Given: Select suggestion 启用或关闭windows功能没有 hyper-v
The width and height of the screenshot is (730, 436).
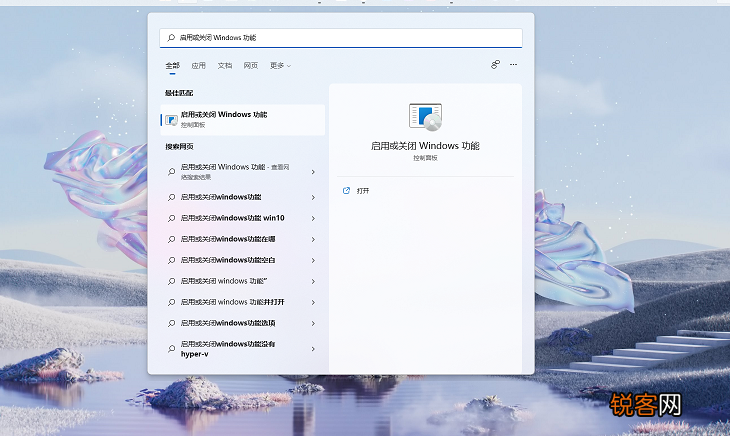Looking at the screenshot, I should point(243,349).
